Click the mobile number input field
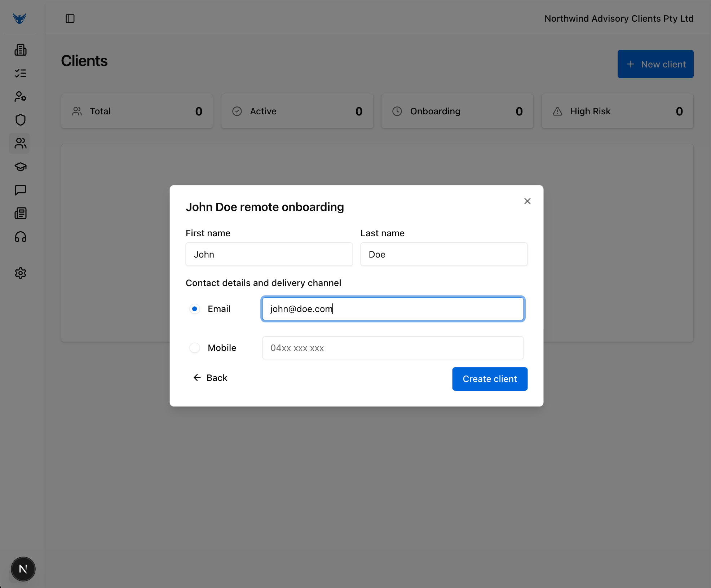 pyautogui.click(x=393, y=348)
